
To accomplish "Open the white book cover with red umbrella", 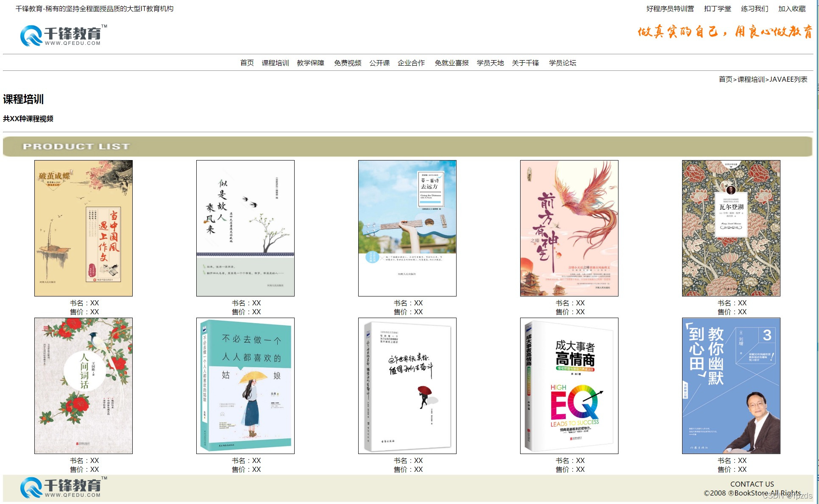I will tap(407, 386).
